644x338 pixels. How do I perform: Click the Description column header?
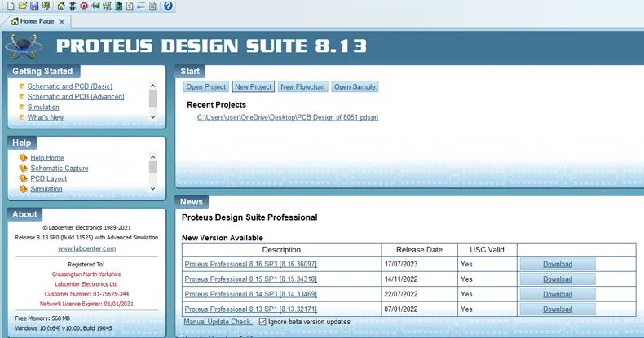click(281, 250)
